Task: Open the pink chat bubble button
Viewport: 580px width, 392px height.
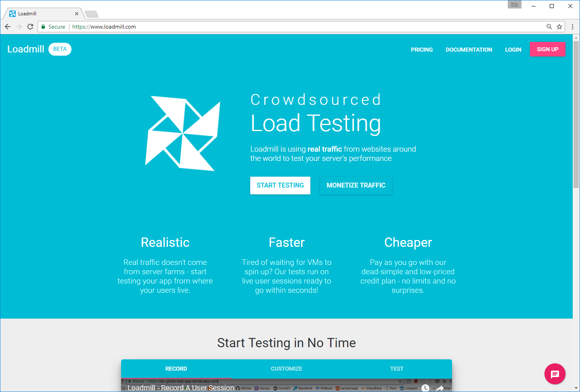Action: (555, 374)
